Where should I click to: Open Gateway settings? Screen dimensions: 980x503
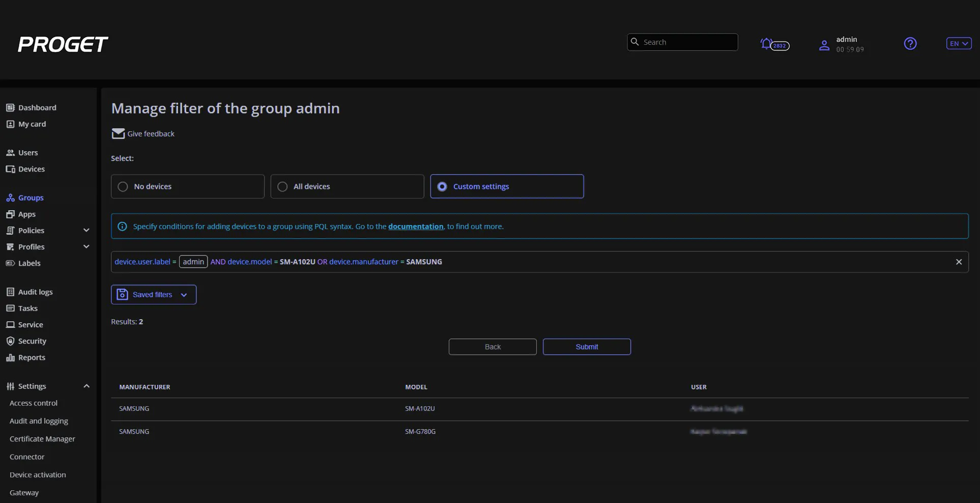coord(24,493)
